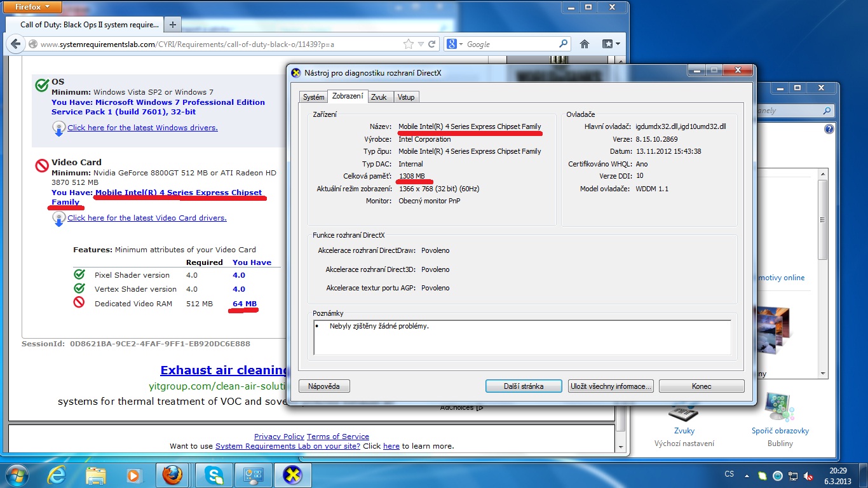This screenshot has height=488, width=868.
Task: Go back with Firefox back arrow
Action: (x=15, y=44)
